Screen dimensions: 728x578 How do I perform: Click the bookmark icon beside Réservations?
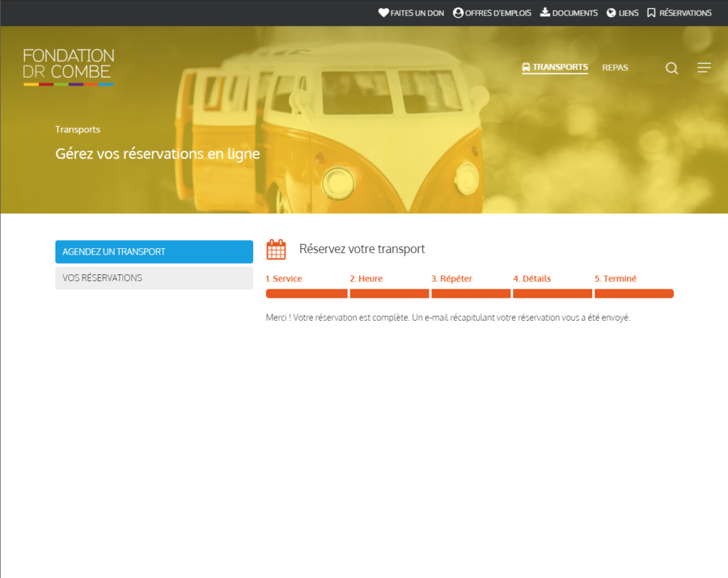[x=651, y=13]
